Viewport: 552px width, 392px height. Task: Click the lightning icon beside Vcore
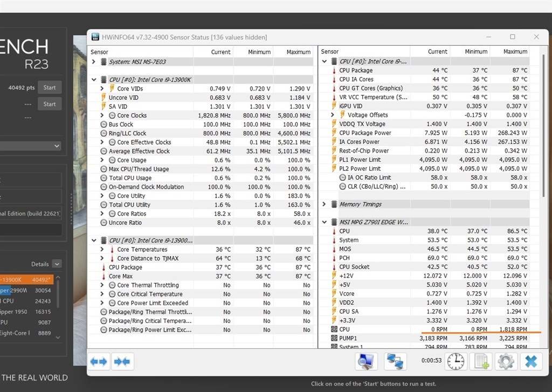click(x=334, y=293)
